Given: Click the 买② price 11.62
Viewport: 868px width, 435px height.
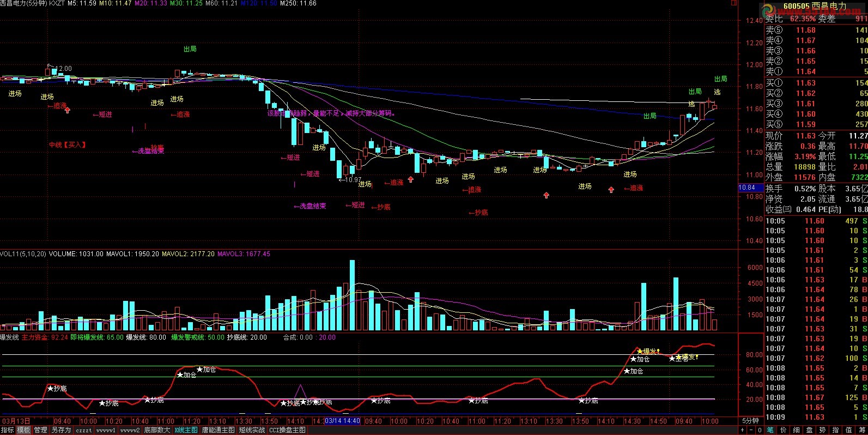Looking at the screenshot, I should pyautogui.click(x=806, y=93).
